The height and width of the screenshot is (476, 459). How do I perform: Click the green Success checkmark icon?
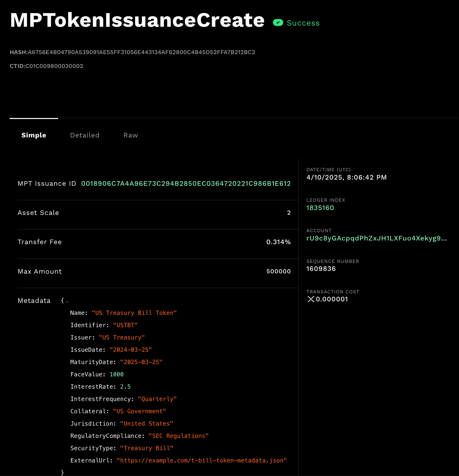pyautogui.click(x=278, y=23)
